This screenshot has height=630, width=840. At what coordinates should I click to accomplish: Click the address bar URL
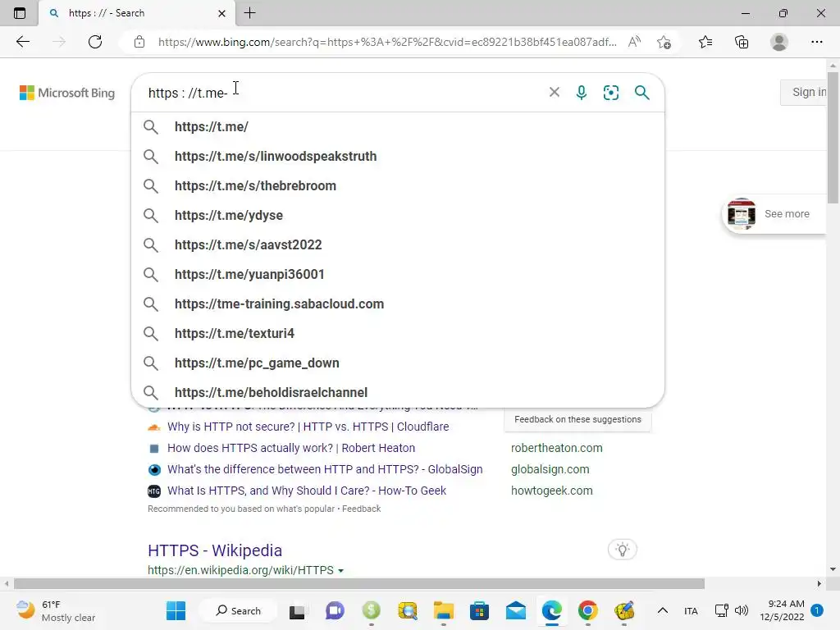387,42
